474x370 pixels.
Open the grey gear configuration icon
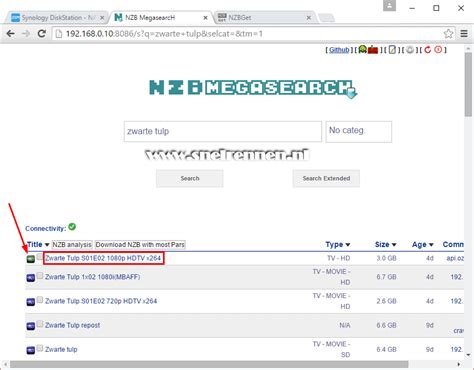pyautogui.click(x=410, y=50)
